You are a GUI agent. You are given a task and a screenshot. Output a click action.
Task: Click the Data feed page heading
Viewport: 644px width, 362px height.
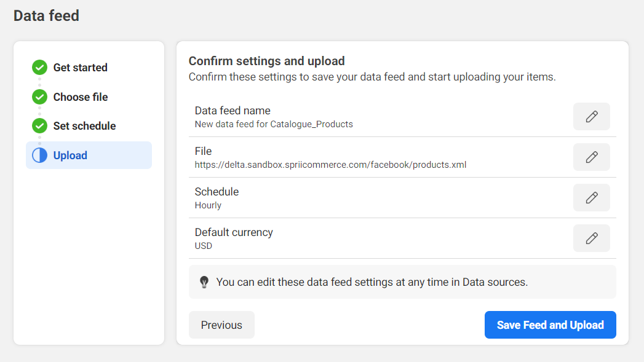pyautogui.click(x=46, y=15)
